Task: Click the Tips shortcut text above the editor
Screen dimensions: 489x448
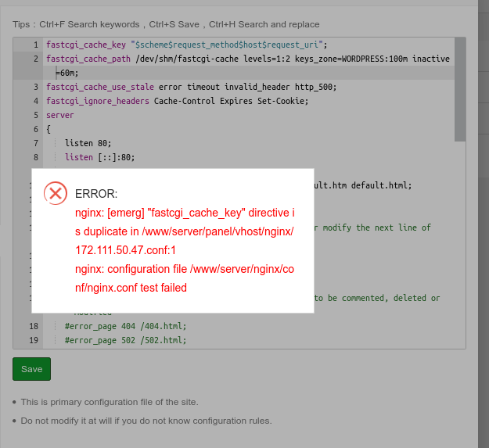Action: click(166, 24)
